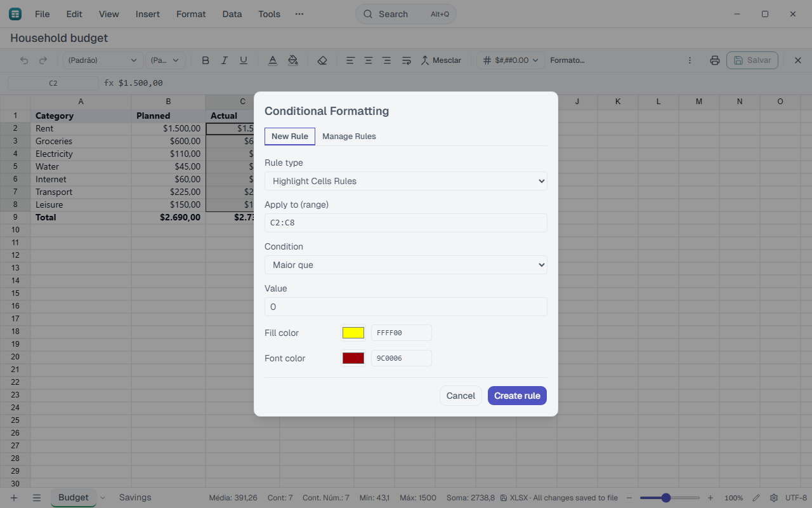
Task: Open the Rule type dropdown
Action: pos(406,181)
